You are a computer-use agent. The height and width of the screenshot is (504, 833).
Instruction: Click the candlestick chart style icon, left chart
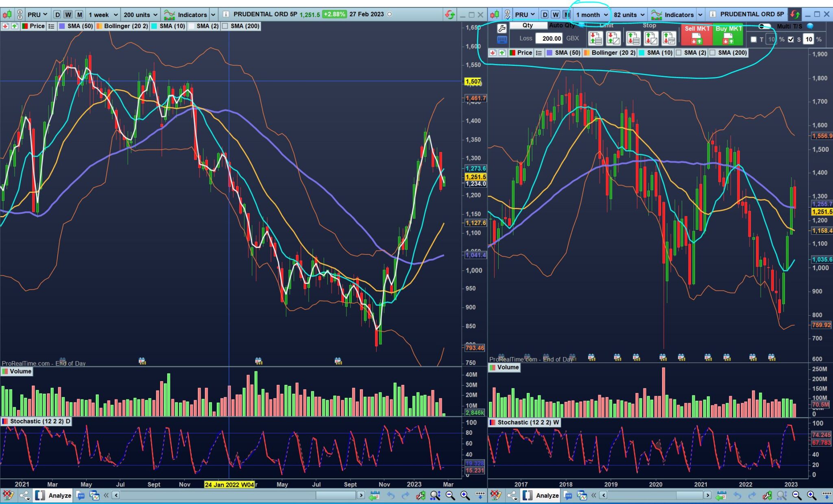7,15
